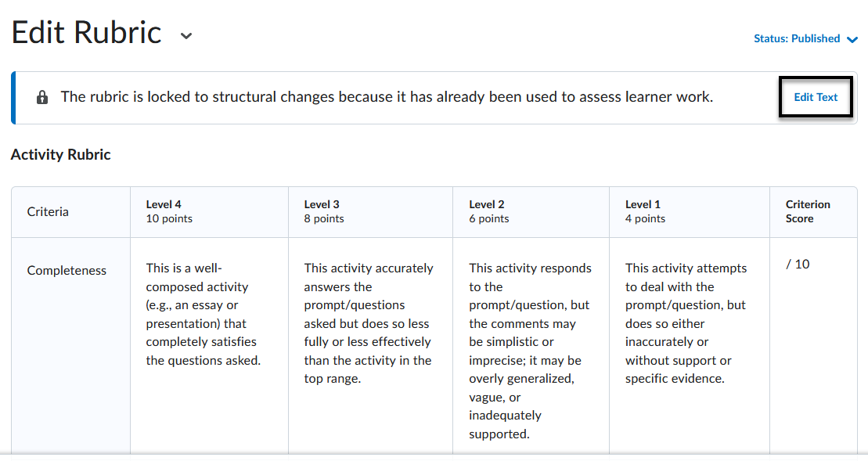Click the / 10 criterion score cell
The width and height of the screenshot is (868, 461).
pos(798,265)
